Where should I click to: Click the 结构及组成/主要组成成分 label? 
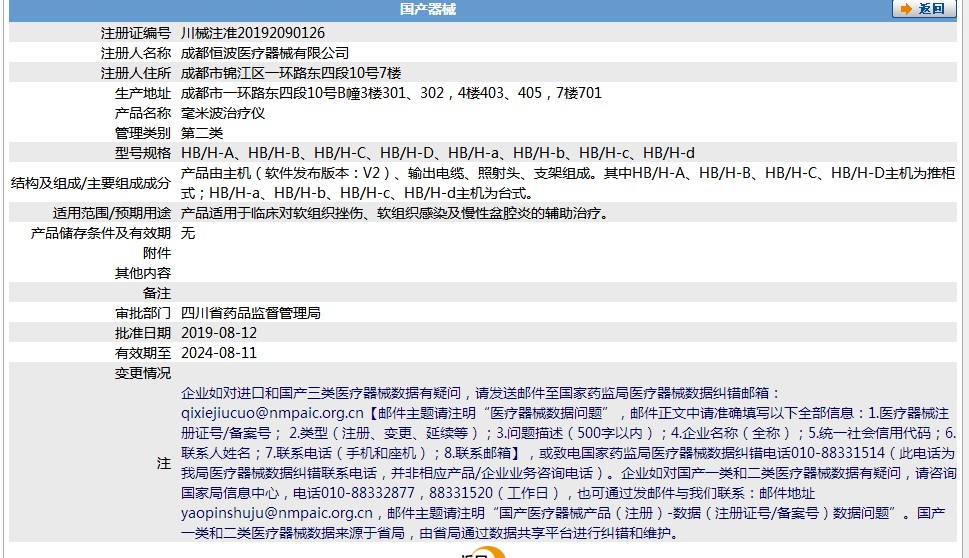[91, 183]
